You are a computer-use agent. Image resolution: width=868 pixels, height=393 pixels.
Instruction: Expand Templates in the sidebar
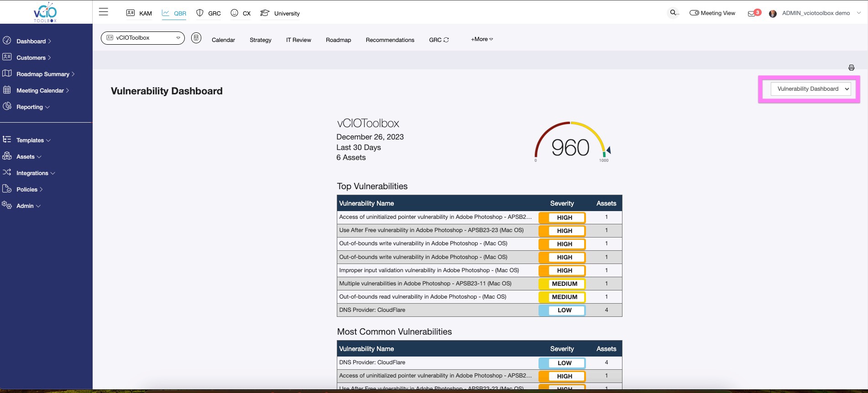(x=34, y=140)
